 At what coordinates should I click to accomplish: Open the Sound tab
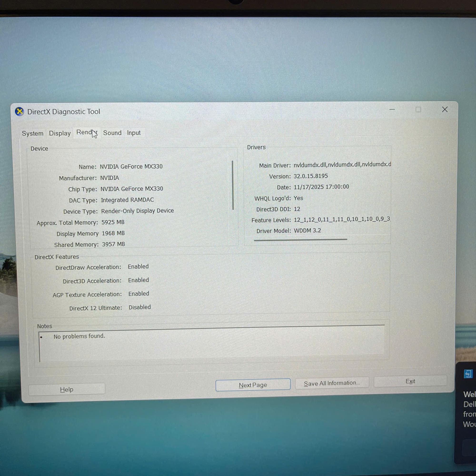[112, 133]
